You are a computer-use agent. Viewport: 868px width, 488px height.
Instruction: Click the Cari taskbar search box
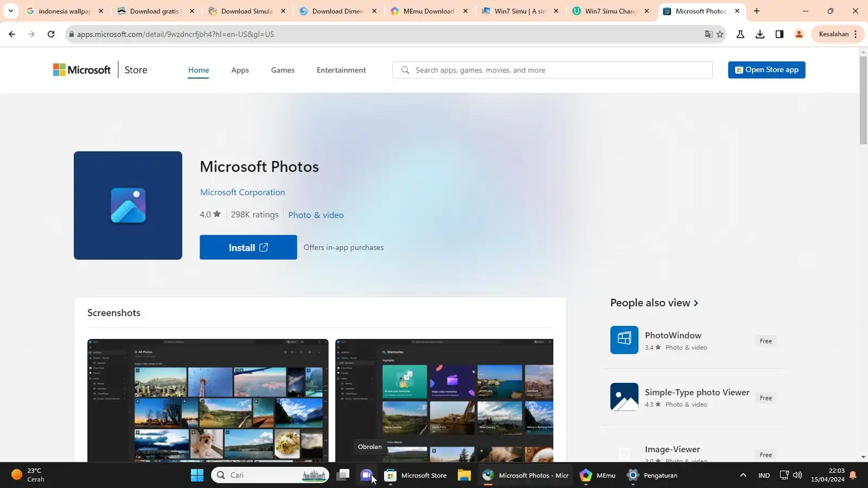(270, 476)
